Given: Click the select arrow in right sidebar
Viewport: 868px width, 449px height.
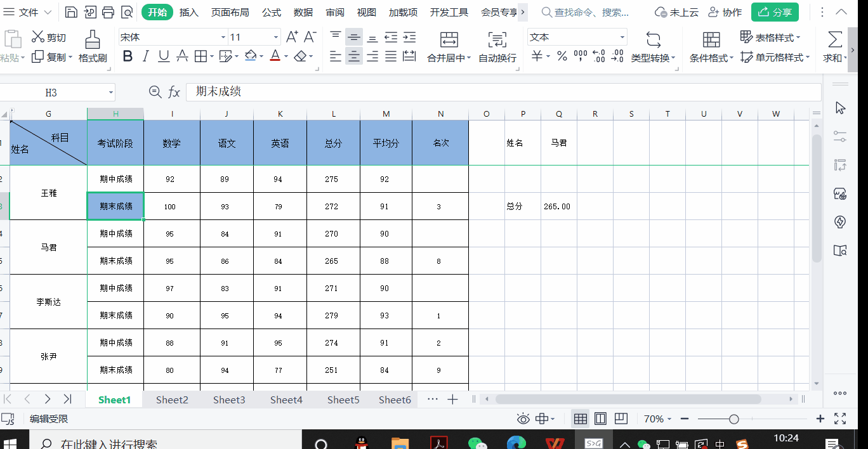Looking at the screenshot, I should tap(840, 108).
